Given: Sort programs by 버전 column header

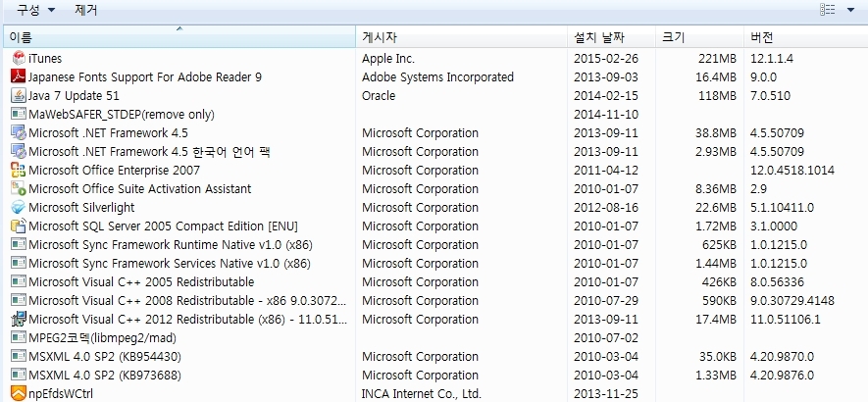Looking at the screenshot, I should (x=804, y=37).
